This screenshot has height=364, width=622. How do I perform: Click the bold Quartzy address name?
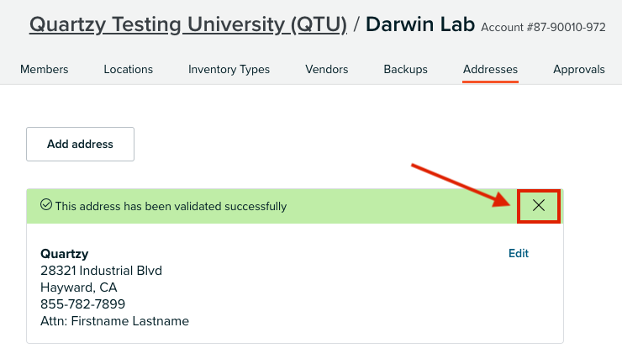[x=64, y=253]
